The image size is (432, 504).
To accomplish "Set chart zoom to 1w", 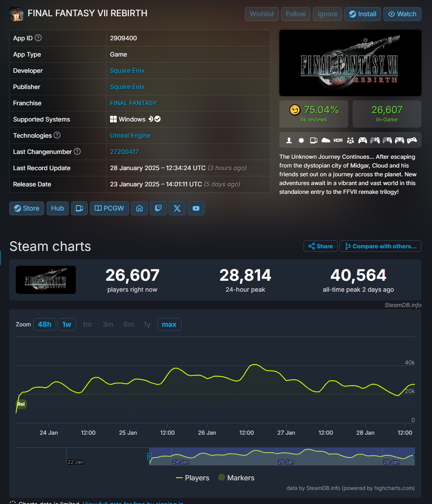I will 67,324.
